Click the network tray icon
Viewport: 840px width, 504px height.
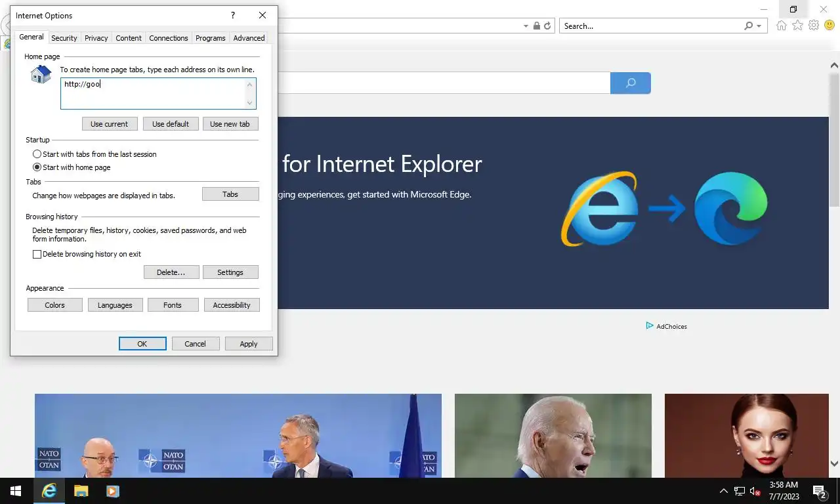pos(740,491)
